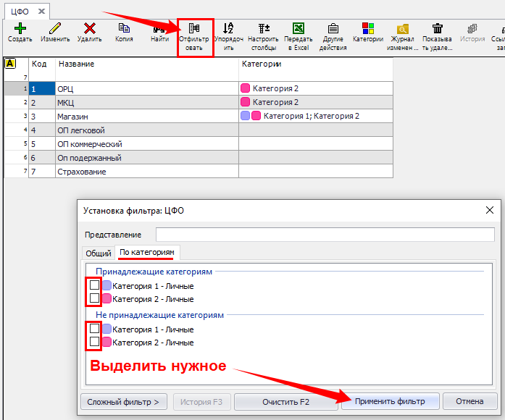Check Категория 1 under Не принадлежащие категориям
The image size is (505, 420).
94,329
